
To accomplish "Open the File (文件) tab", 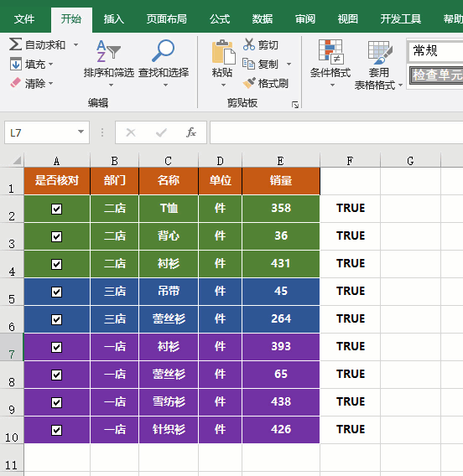I will tap(24, 19).
